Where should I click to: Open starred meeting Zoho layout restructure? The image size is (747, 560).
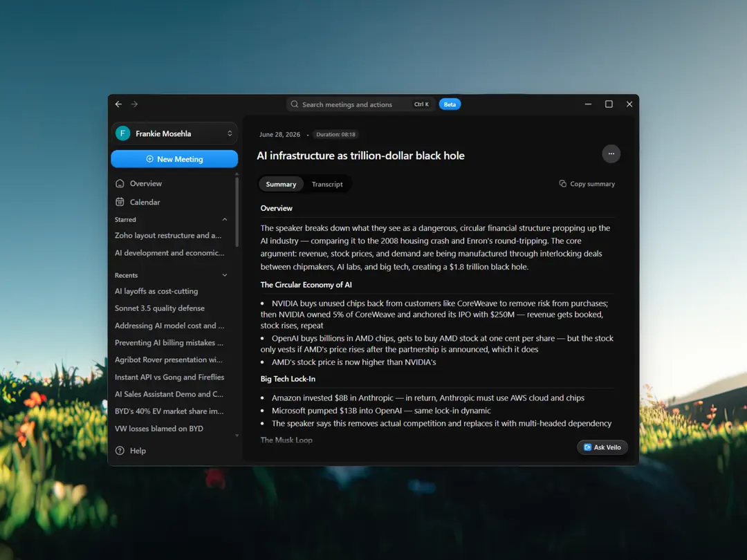tap(168, 235)
